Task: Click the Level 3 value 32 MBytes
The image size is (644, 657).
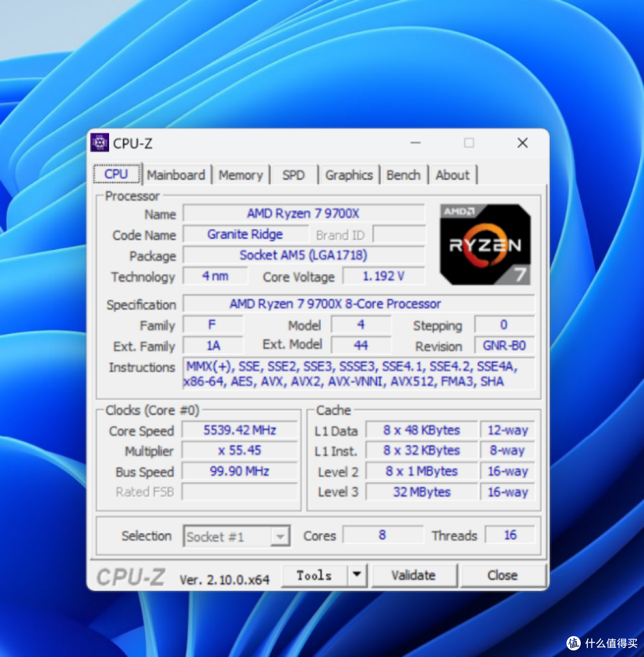Action: pos(421,492)
